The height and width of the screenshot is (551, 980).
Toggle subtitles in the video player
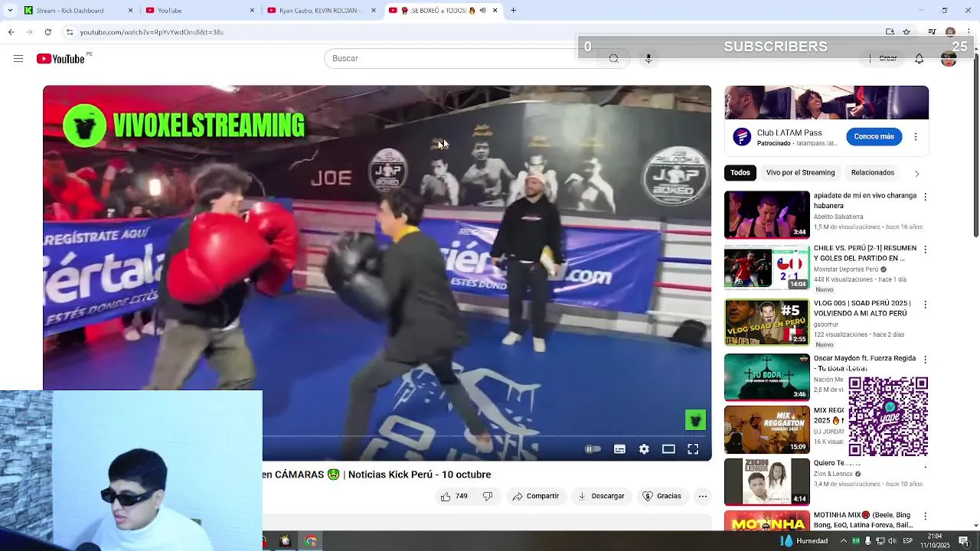pyautogui.click(x=619, y=449)
